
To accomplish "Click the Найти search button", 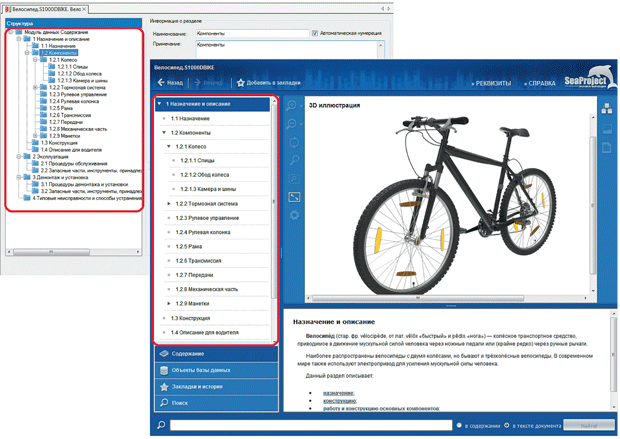I will pos(589,426).
